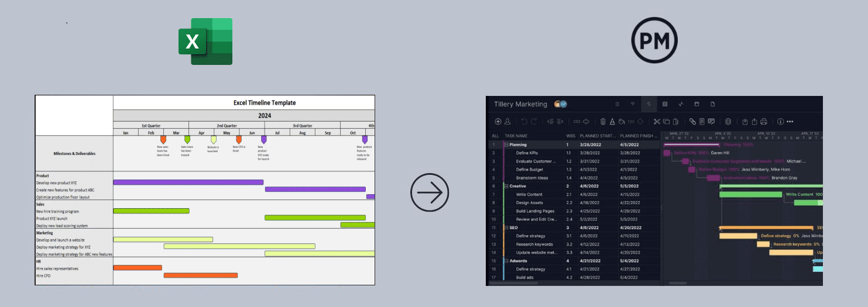Image resolution: width=868 pixels, height=307 pixels.
Task: Click the Outdent task icon
Action: tap(550, 122)
